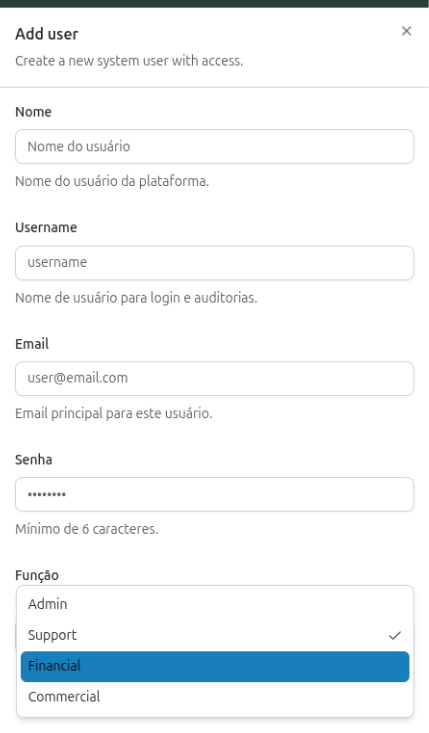
Task: Close the Add user dialog
Action: click(406, 31)
